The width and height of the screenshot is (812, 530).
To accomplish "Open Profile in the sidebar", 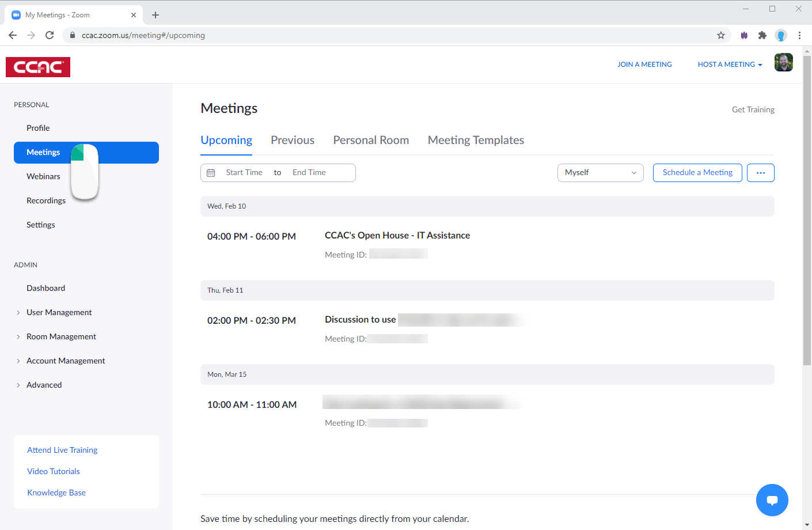I will [x=38, y=128].
